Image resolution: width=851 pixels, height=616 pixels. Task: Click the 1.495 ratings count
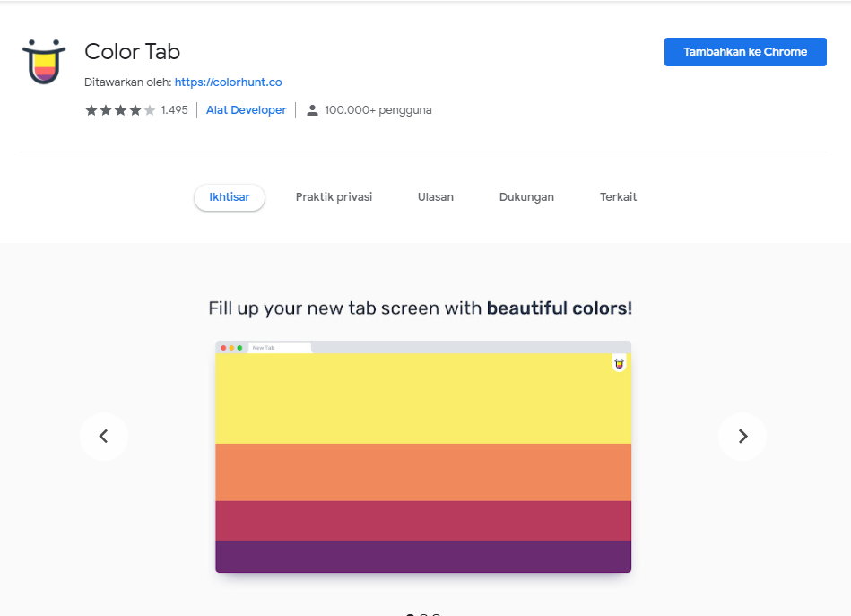[x=176, y=109]
